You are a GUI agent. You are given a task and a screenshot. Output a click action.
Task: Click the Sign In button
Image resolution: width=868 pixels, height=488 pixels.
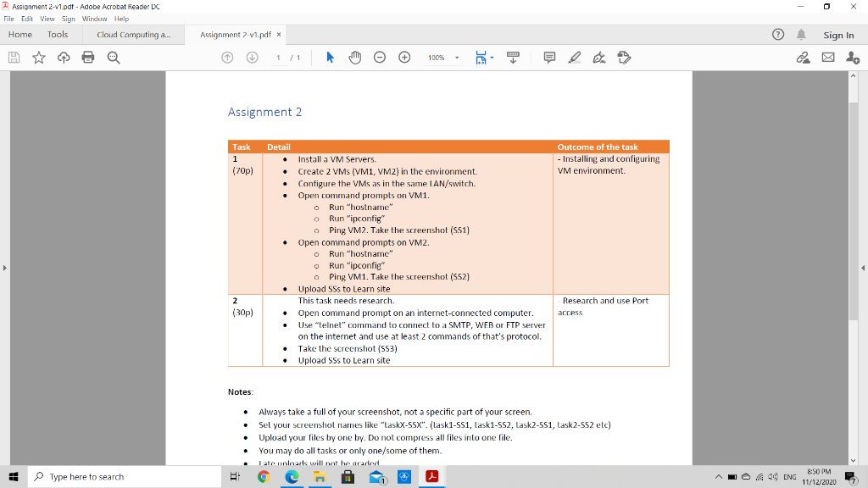click(x=838, y=35)
